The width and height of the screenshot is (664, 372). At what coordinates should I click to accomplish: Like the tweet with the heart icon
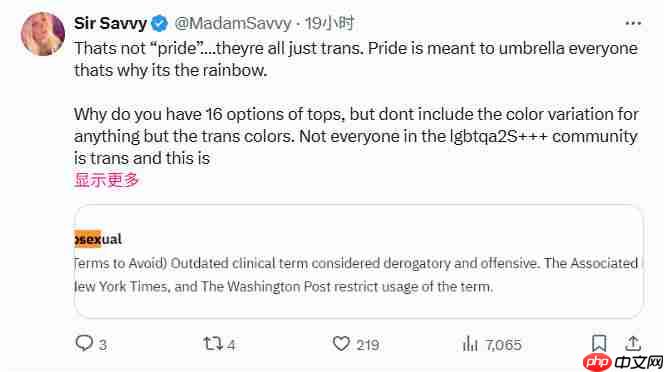(341, 344)
